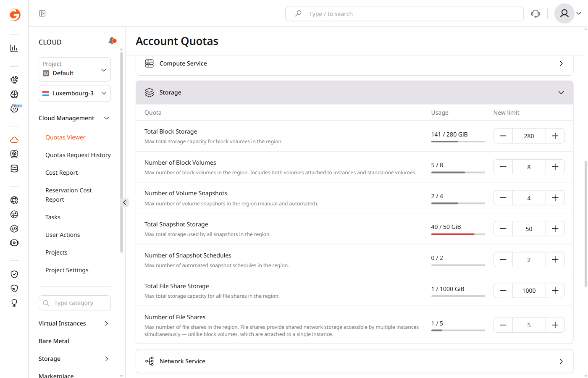Screen dimensions: 588x378
Task: Click the Total Snapshot Storage red usage bar
Action: (x=458, y=234)
